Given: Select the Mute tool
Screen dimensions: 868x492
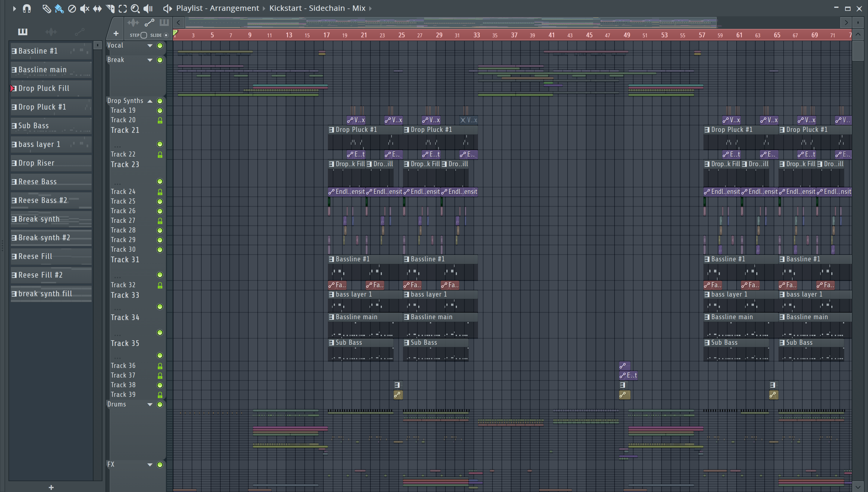Looking at the screenshot, I should click(x=84, y=8).
